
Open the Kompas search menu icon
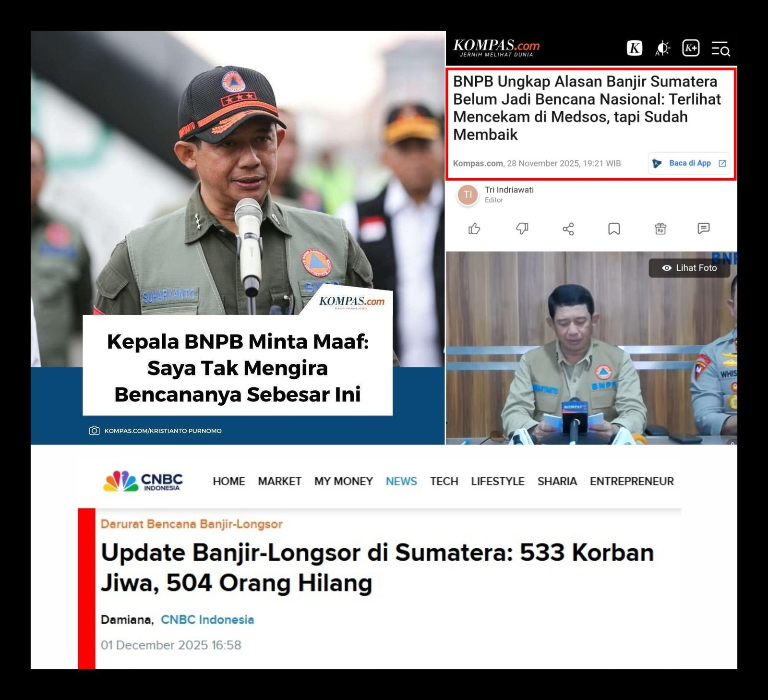tap(720, 48)
